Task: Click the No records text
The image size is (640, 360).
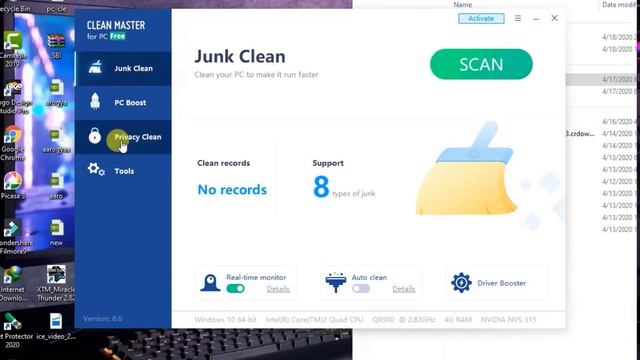Action: [x=232, y=190]
